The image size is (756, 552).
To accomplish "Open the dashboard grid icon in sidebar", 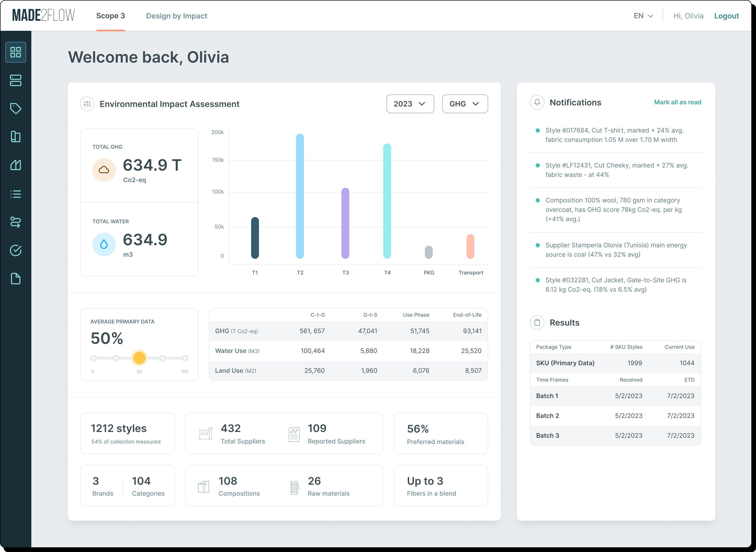I will point(15,52).
